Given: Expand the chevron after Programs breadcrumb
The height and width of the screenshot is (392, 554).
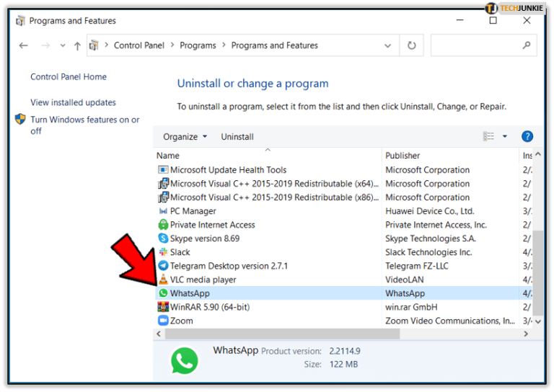Looking at the screenshot, I should tap(224, 45).
